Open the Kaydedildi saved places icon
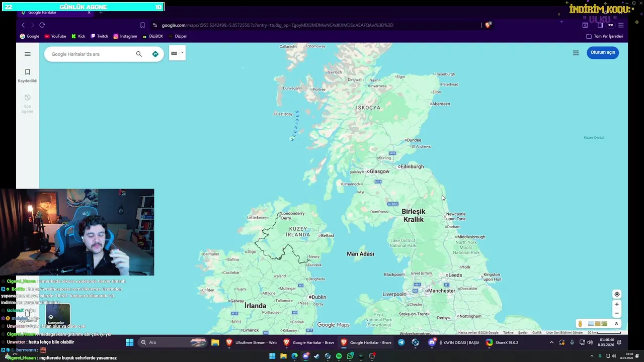 [x=28, y=75]
